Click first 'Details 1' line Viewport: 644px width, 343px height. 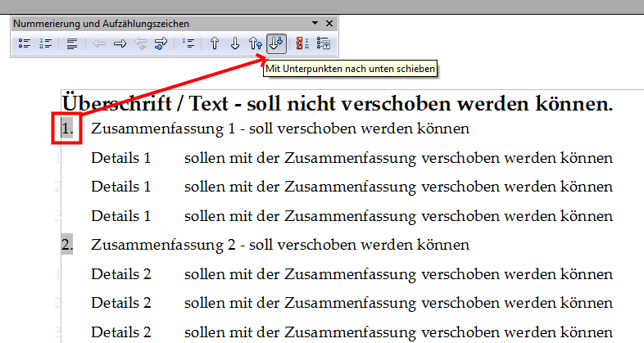[x=352, y=158]
